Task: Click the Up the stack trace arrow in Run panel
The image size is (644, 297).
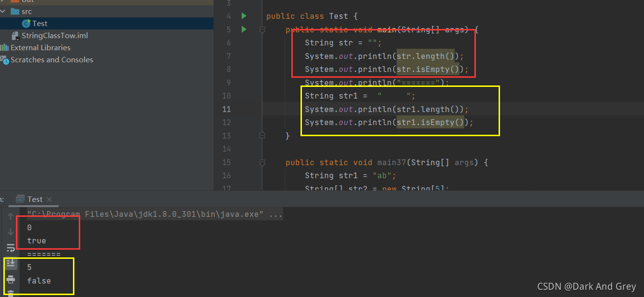Action: 11,216
